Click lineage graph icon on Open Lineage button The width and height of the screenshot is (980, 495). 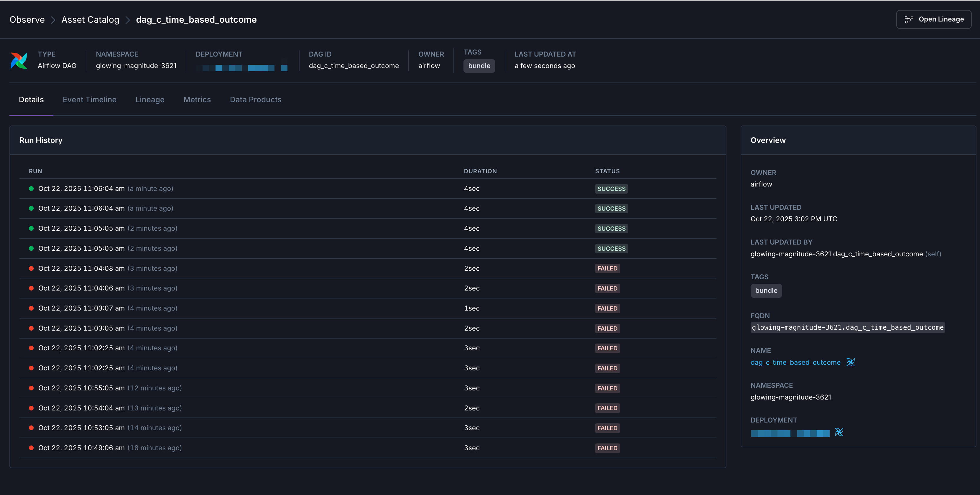[x=909, y=19]
